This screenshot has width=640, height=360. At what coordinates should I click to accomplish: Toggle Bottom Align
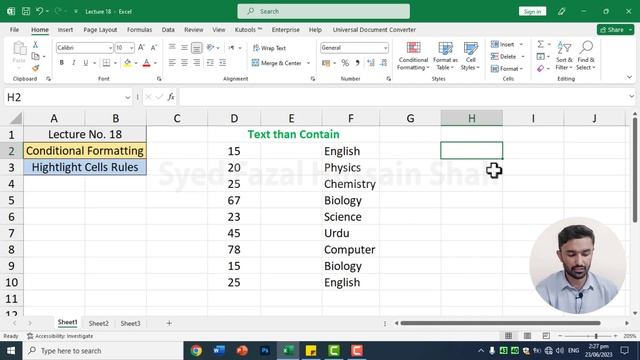coord(196,48)
